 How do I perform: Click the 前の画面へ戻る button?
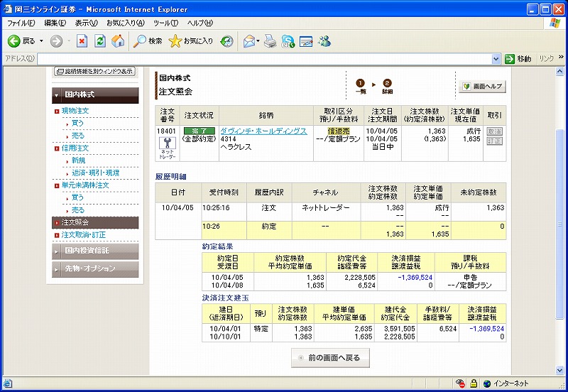pyautogui.click(x=330, y=358)
